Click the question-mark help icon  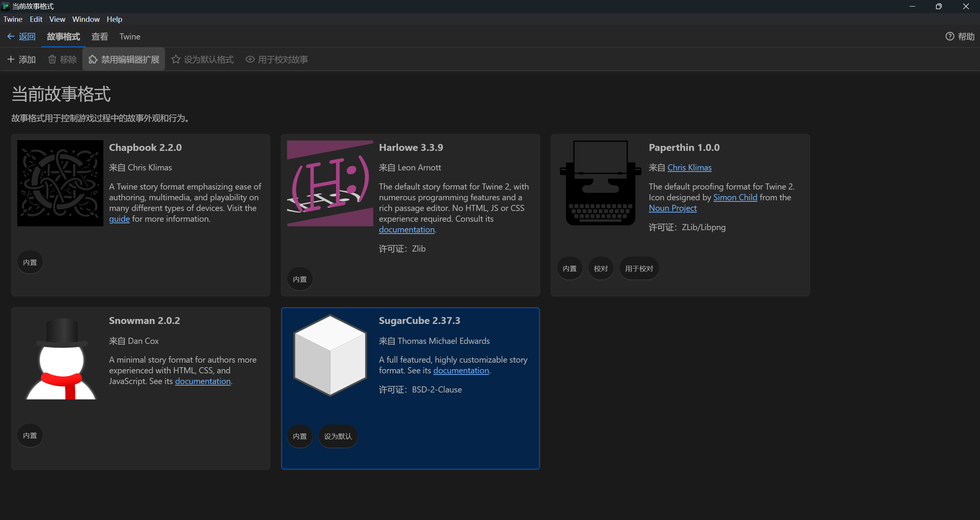[x=950, y=36]
